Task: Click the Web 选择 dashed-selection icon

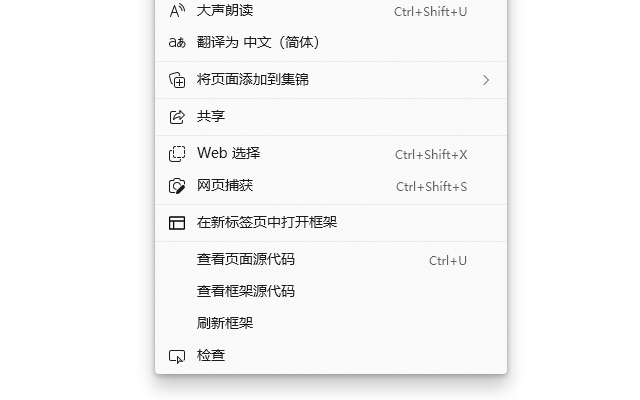Action: tap(177, 154)
